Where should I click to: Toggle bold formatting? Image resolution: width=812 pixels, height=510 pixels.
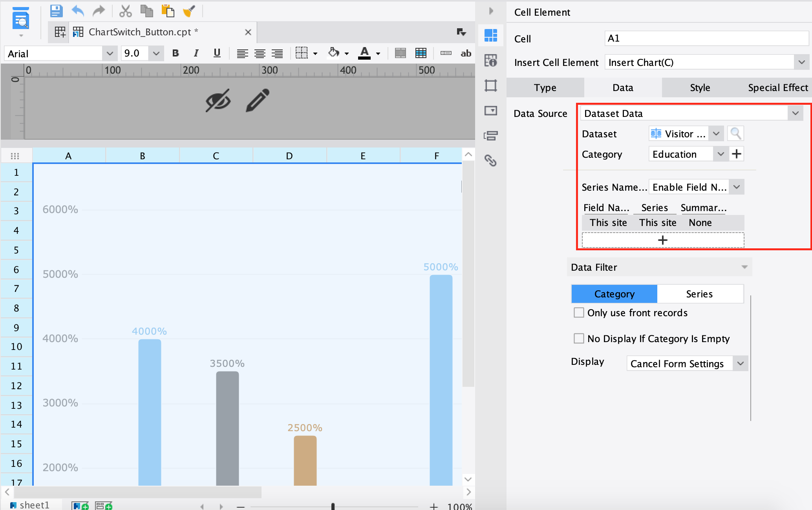pos(176,53)
